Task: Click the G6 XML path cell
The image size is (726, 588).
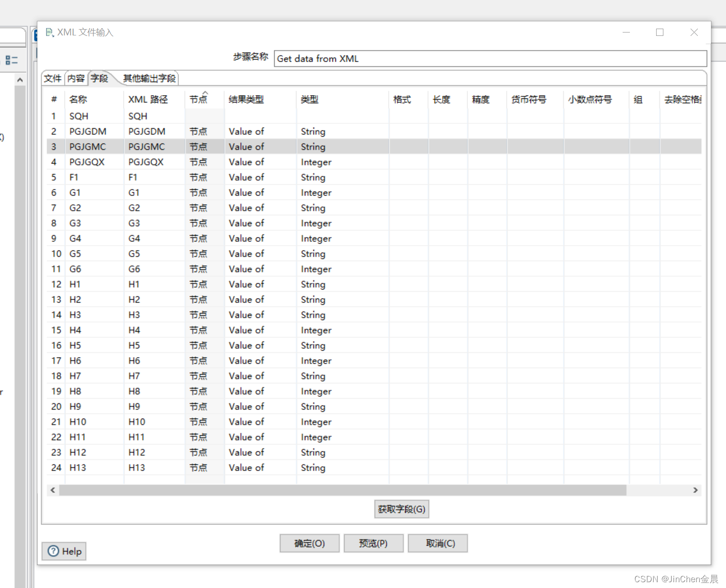Action: 154,269
